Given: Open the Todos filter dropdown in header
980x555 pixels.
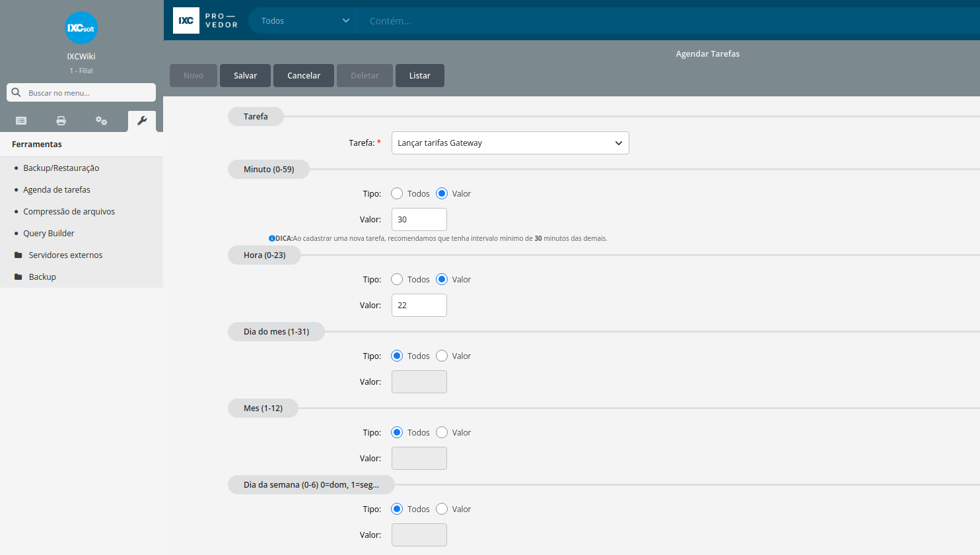Looking at the screenshot, I should [x=302, y=20].
